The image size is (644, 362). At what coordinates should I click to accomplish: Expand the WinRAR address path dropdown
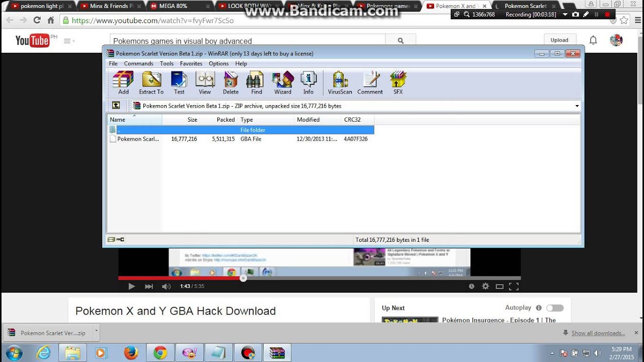[x=577, y=106]
